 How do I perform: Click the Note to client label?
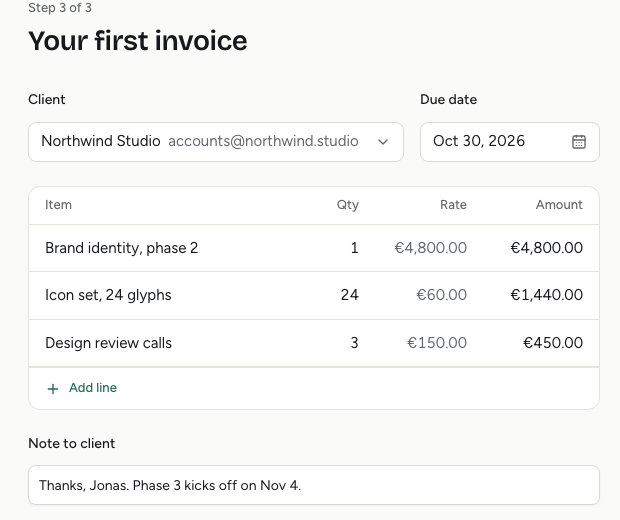pos(72,443)
